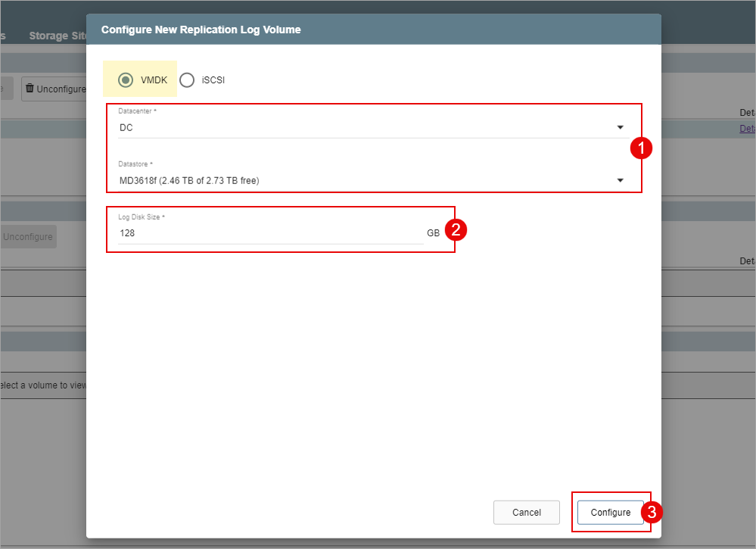Expand the Datastore dropdown arrow

pos(620,180)
